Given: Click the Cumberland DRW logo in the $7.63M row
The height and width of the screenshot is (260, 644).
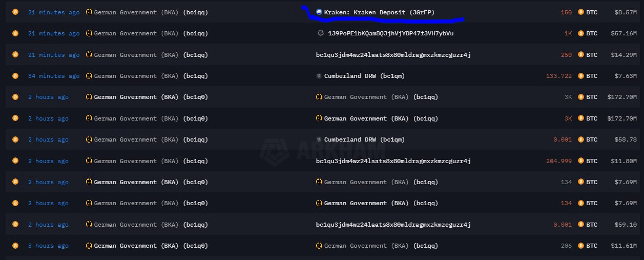Looking at the screenshot, I should tap(319, 76).
